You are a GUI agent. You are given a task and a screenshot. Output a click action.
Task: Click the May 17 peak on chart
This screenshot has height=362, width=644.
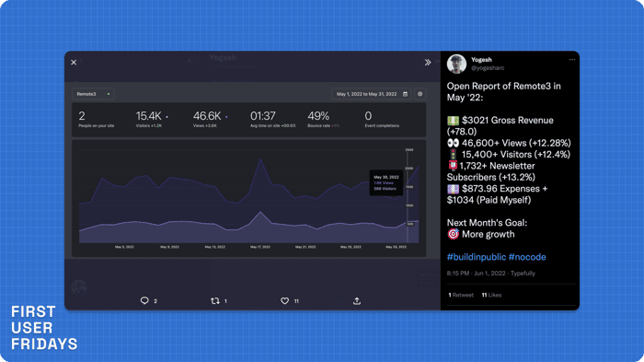(260, 158)
